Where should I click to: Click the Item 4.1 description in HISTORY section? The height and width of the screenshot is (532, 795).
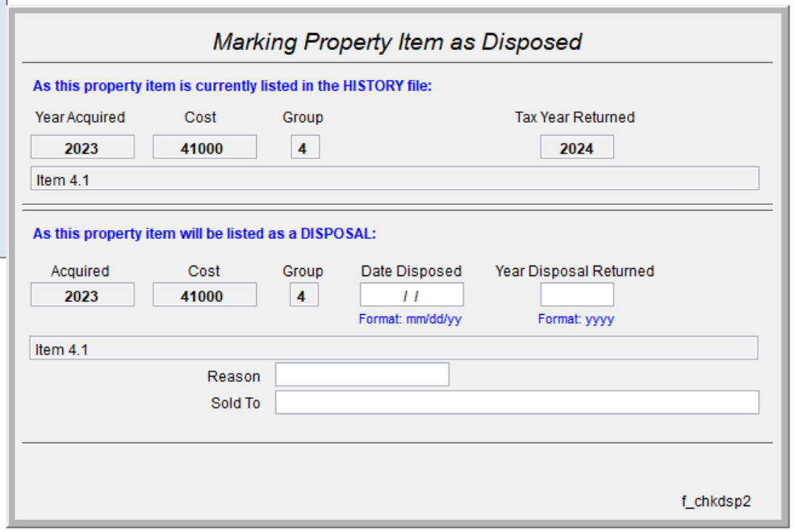(x=394, y=179)
